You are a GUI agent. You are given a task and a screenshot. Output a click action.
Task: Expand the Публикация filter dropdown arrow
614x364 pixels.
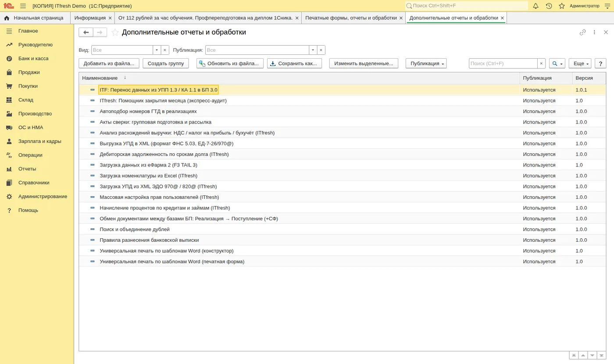(313, 50)
